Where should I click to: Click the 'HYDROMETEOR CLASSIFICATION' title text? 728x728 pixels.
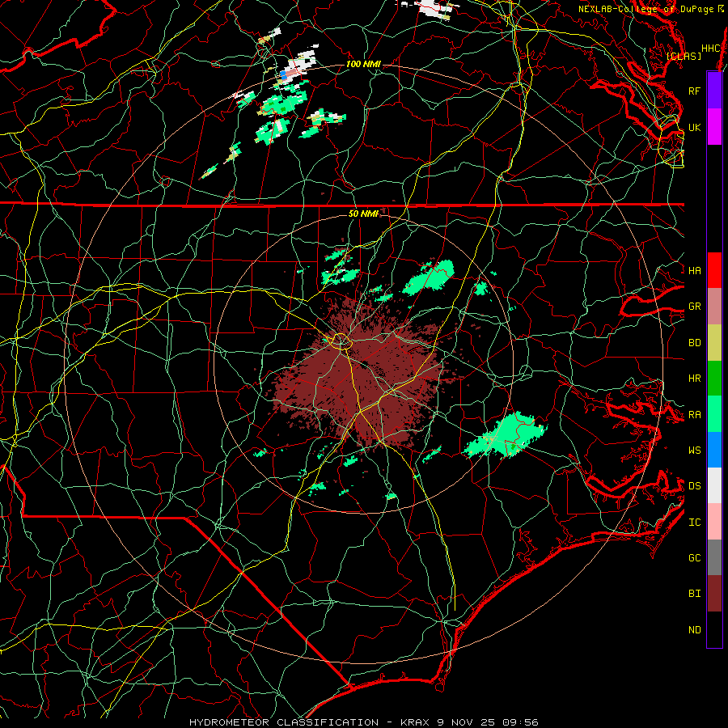[x=284, y=722]
